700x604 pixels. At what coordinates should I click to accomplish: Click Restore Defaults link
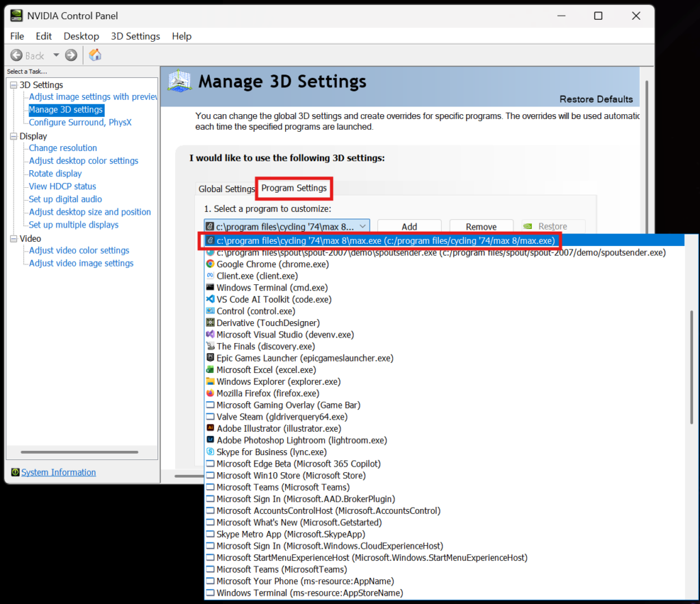pyautogui.click(x=595, y=99)
